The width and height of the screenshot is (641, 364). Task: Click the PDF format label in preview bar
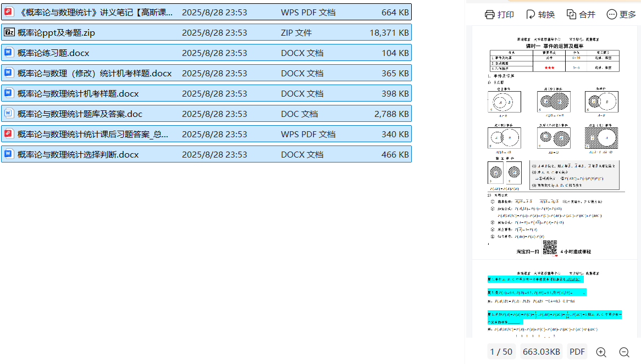click(x=577, y=352)
